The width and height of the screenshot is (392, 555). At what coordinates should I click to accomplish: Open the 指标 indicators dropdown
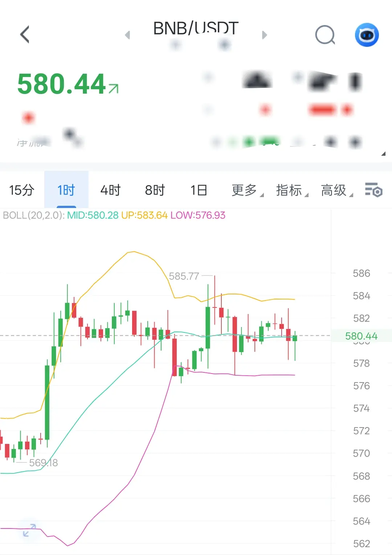coord(292,190)
